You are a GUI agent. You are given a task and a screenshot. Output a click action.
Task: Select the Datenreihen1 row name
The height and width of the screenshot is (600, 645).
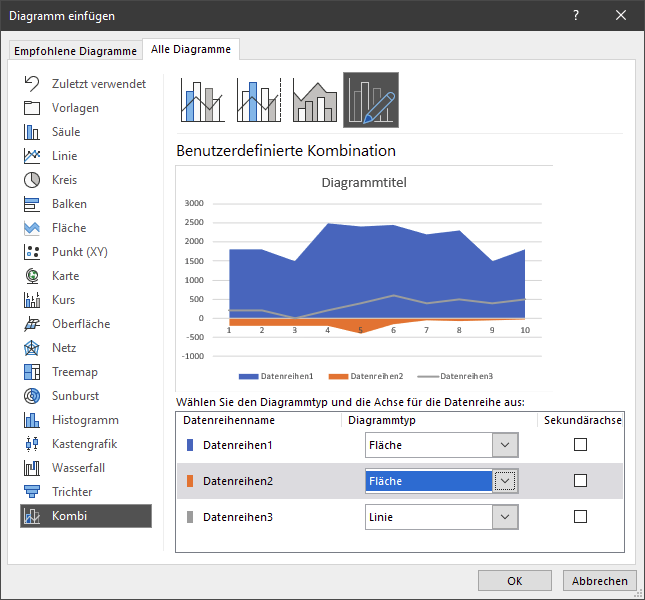point(238,445)
